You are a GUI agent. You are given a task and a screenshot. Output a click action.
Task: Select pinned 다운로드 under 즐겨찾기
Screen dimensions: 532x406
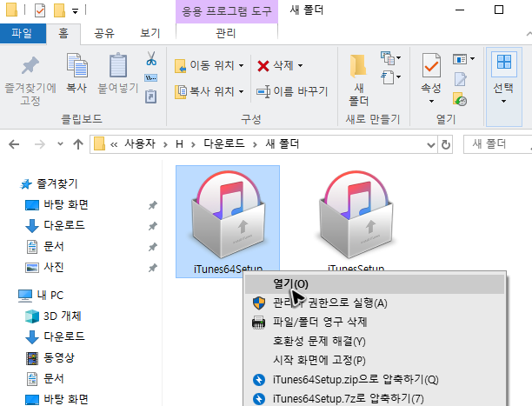pos(56,225)
